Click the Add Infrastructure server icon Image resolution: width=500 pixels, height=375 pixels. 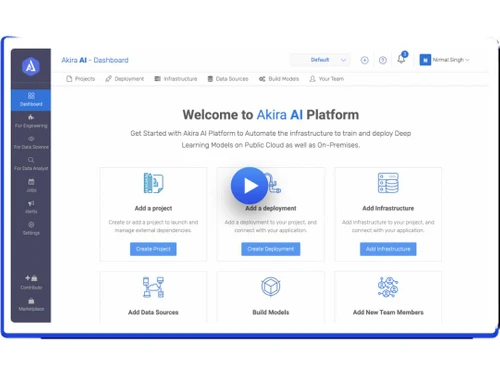tap(388, 183)
